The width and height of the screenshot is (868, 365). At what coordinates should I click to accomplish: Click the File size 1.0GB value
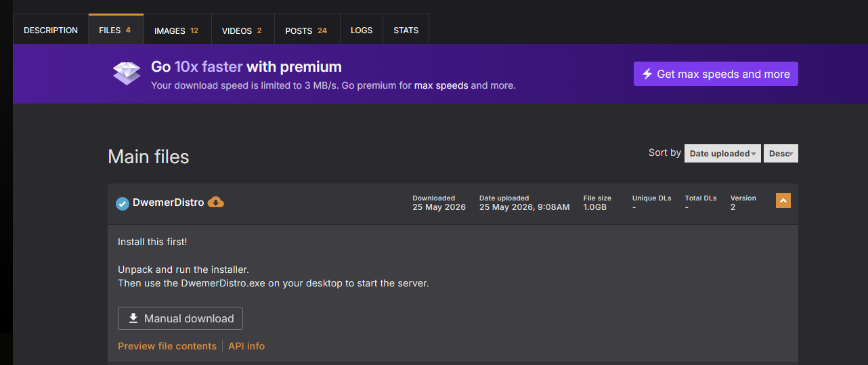pyautogui.click(x=595, y=207)
